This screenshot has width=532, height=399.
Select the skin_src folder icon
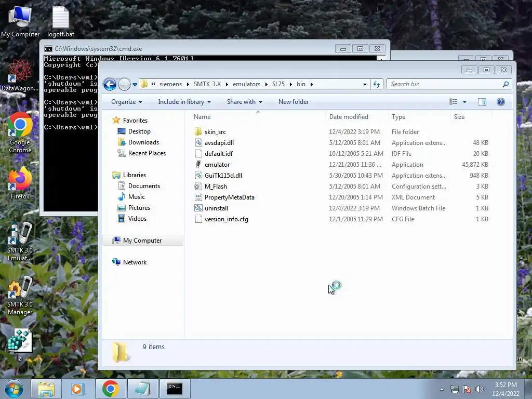tap(198, 131)
